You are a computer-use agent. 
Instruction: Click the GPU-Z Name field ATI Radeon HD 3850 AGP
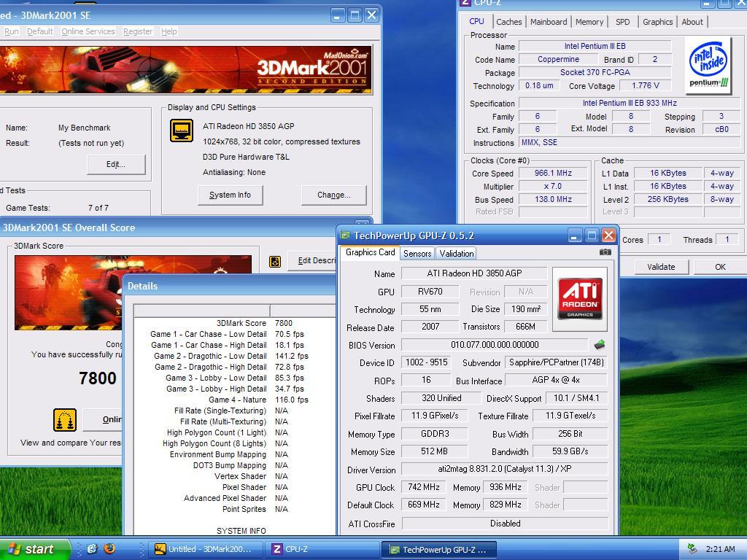(474, 273)
